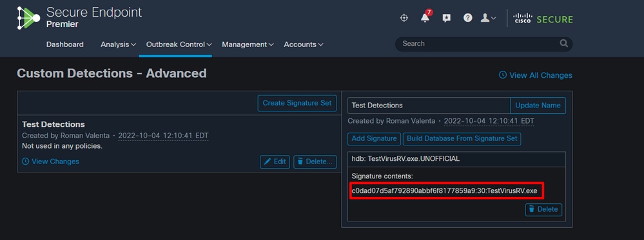Click Build Database From Signature Set
This screenshot has height=240, width=644.
tap(462, 139)
